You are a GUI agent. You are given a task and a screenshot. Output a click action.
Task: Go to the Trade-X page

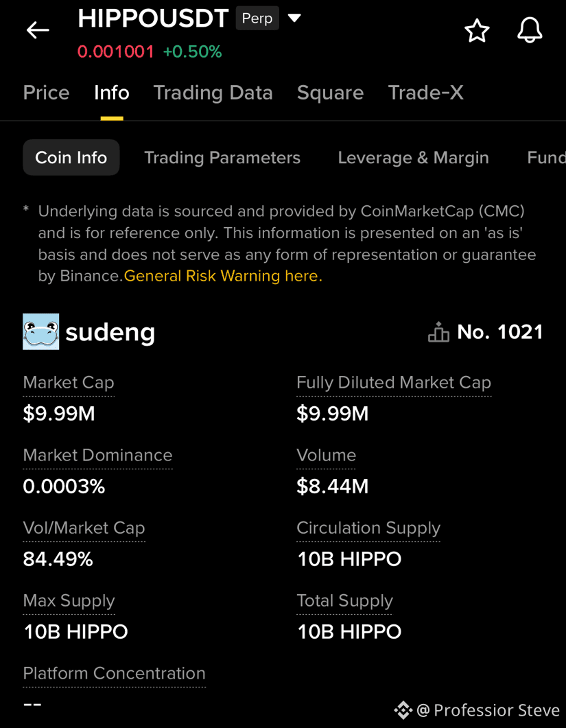click(x=425, y=92)
